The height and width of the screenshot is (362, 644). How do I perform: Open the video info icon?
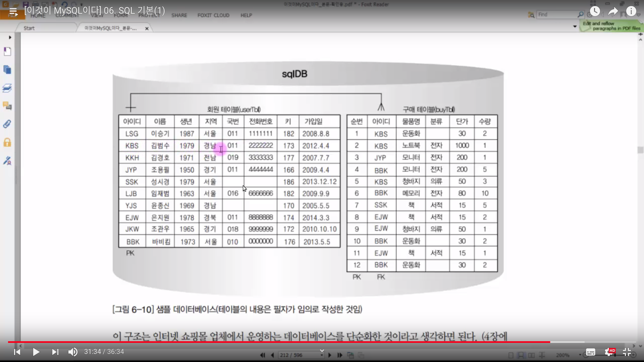coord(631,11)
